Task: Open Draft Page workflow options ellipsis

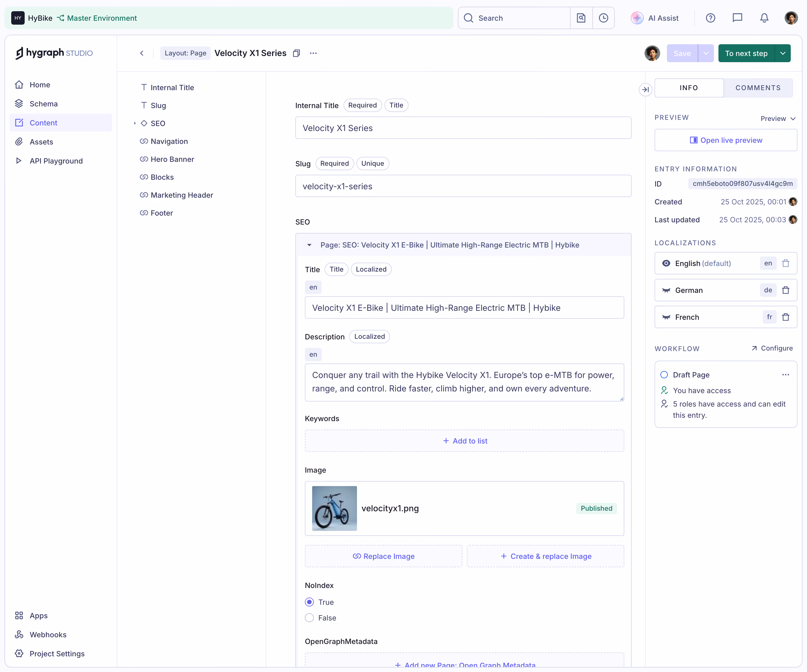Action: coord(785,375)
